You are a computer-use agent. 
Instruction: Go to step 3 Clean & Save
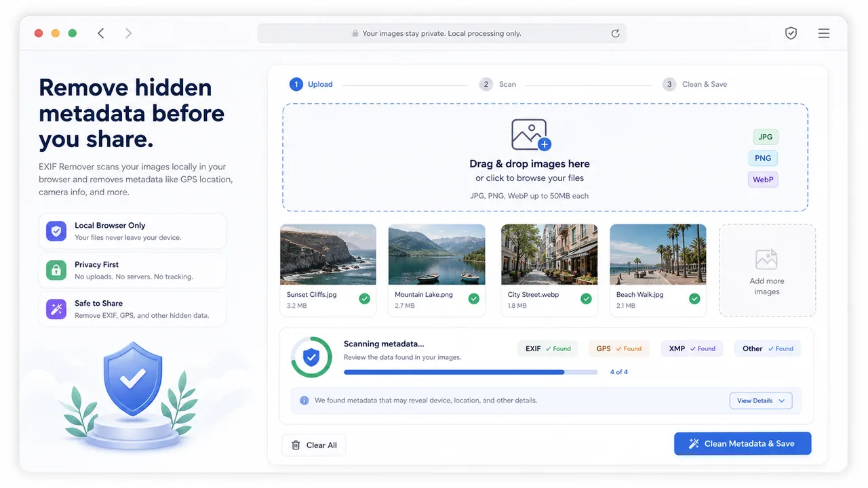tap(695, 84)
